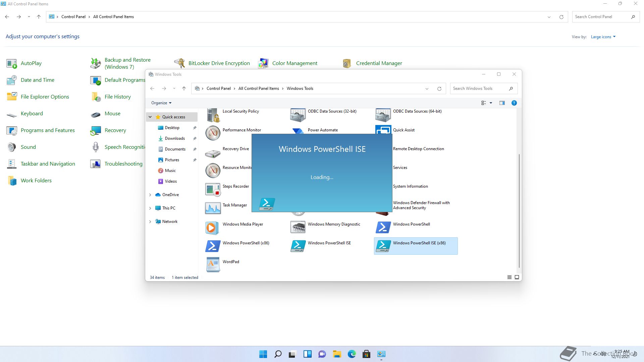
Task: Launch the Steps Recorder icon
Action: pos(213,189)
